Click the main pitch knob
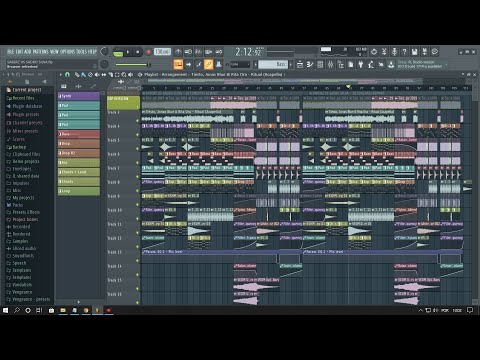This screenshot has height=360, width=480. click(x=104, y=64)
